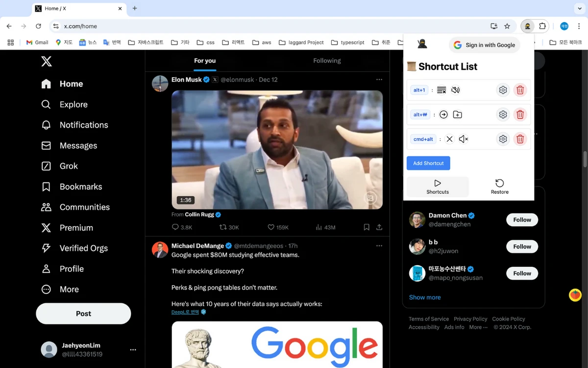
Task: Open settings for the cmd+alt shortcut
Action: coord(503,139)
